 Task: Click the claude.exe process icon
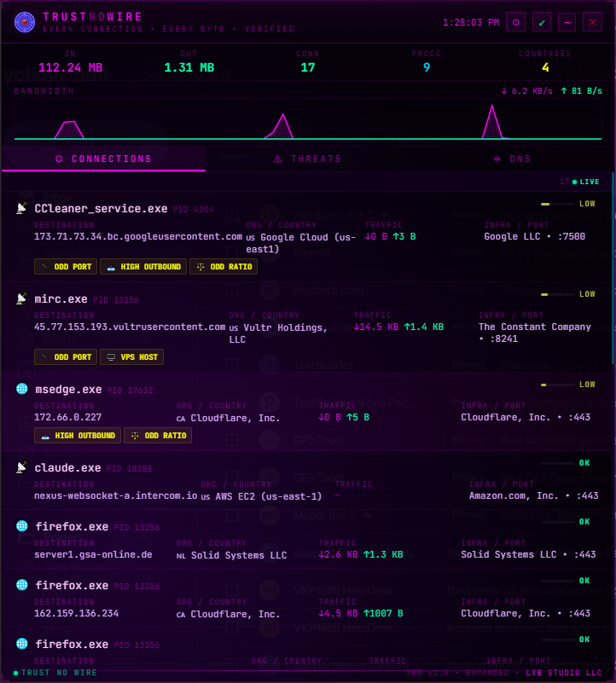(21, 467)
